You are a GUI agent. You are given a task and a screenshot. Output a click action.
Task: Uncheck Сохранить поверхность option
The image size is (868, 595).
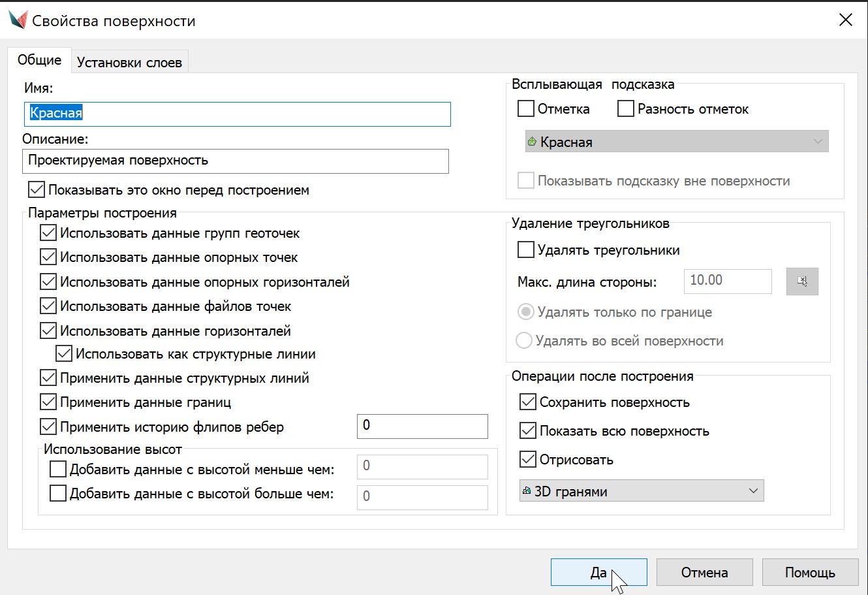click(528, 402)
